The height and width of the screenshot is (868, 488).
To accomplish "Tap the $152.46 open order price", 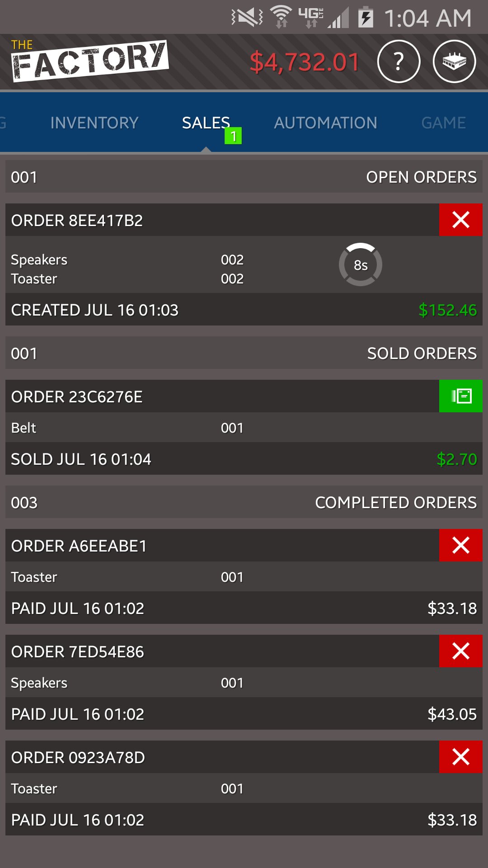I will [447, 310].
